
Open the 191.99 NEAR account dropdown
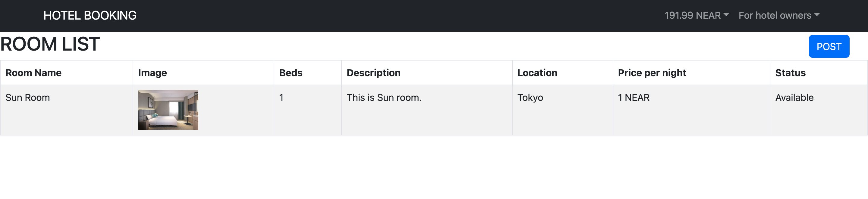(696, 15)
